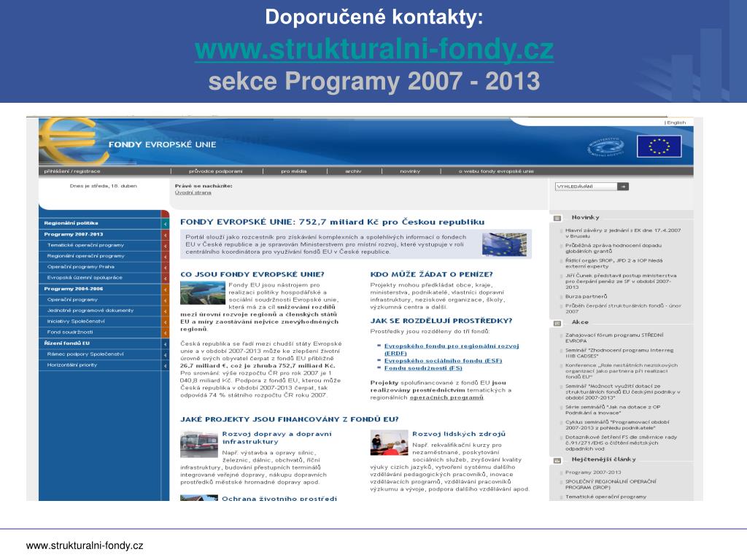Open archiv menu item

(353, 171)
